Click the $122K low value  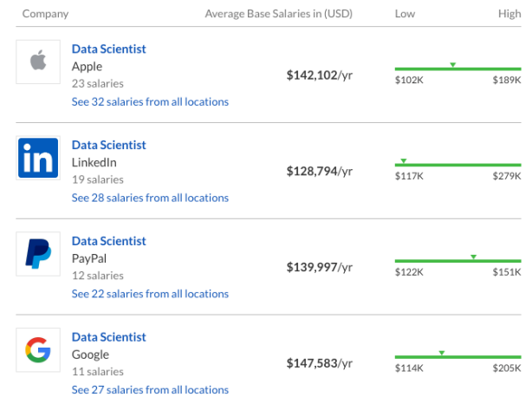409,272
